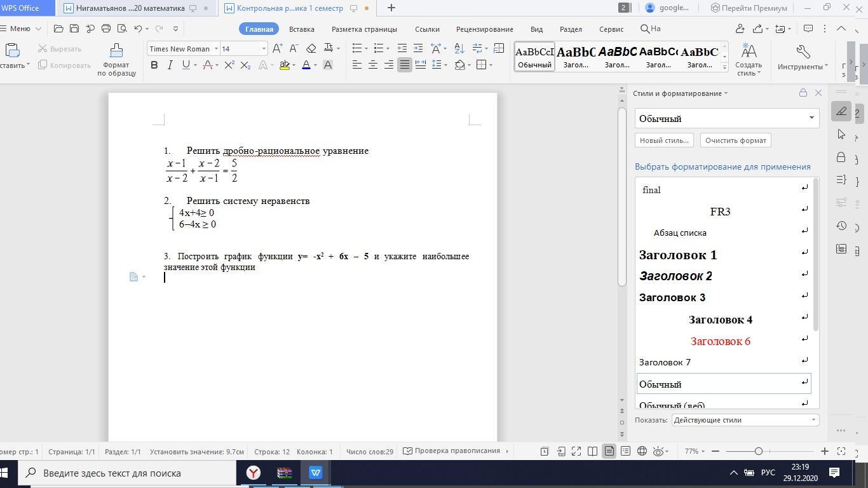Click the Новый стиль button
868x488 pixels.
tap(664, 140)
